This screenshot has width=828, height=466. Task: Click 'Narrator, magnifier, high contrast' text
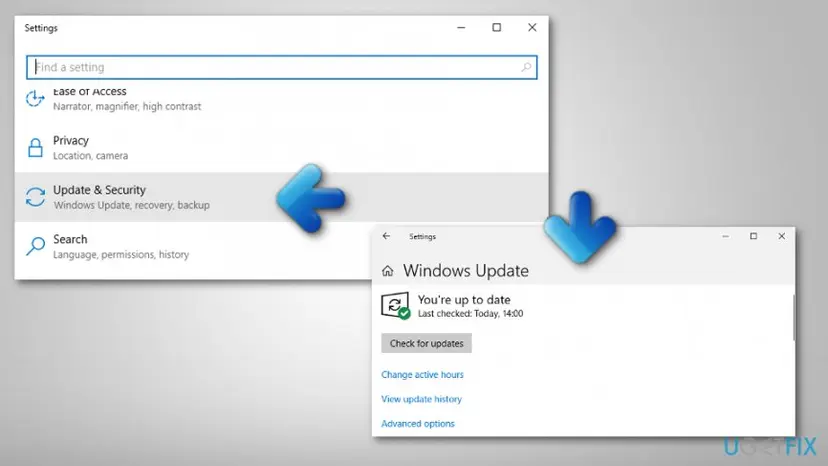tap(127, 106)
